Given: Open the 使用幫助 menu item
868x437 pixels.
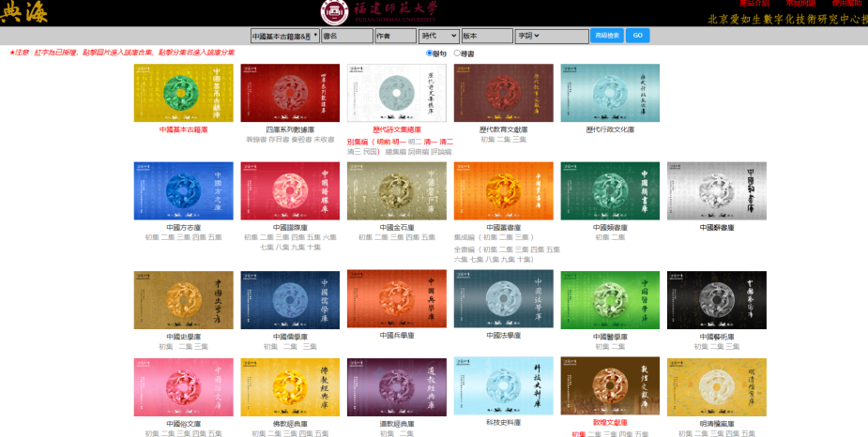Looking at the screenshot, I should coord(846,4).
